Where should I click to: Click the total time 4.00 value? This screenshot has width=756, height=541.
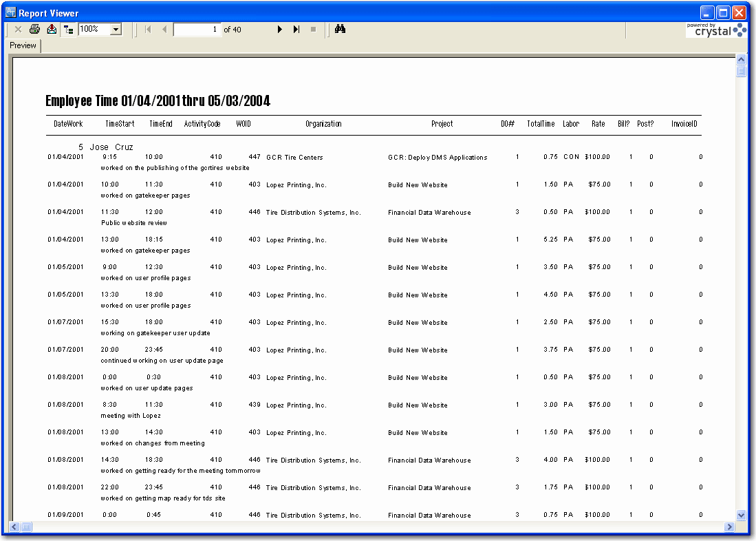550,460
